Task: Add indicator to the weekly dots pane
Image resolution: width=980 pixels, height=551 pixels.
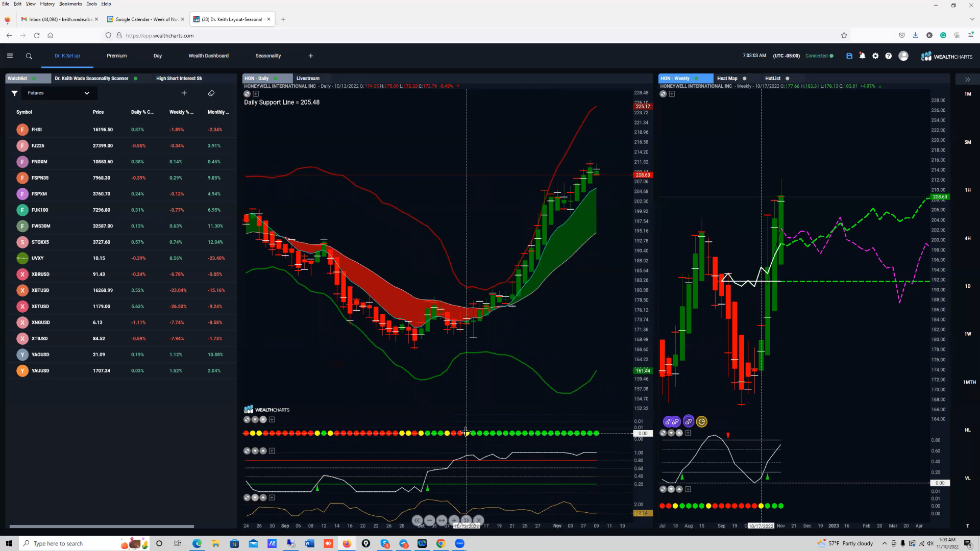Action: click(x=688, y=489)
